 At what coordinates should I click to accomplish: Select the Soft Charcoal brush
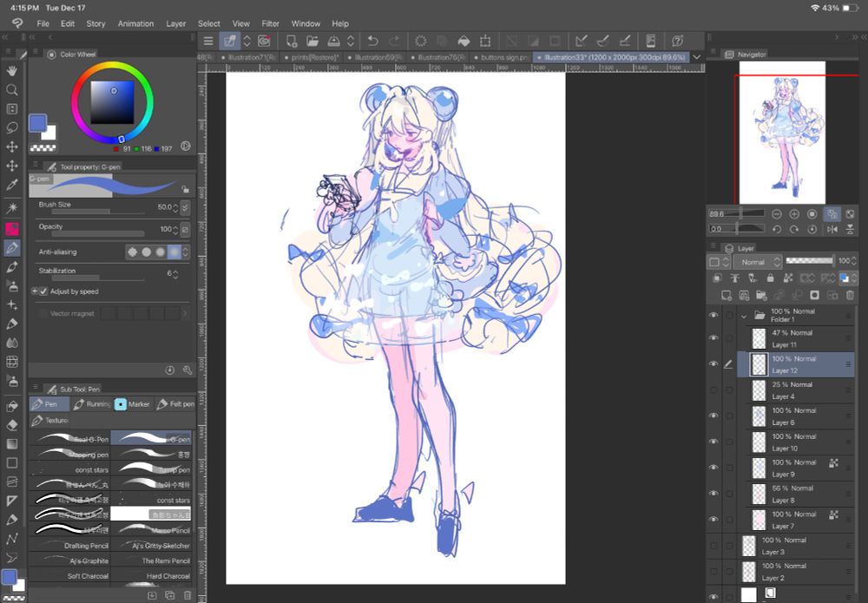coord(70,576)
